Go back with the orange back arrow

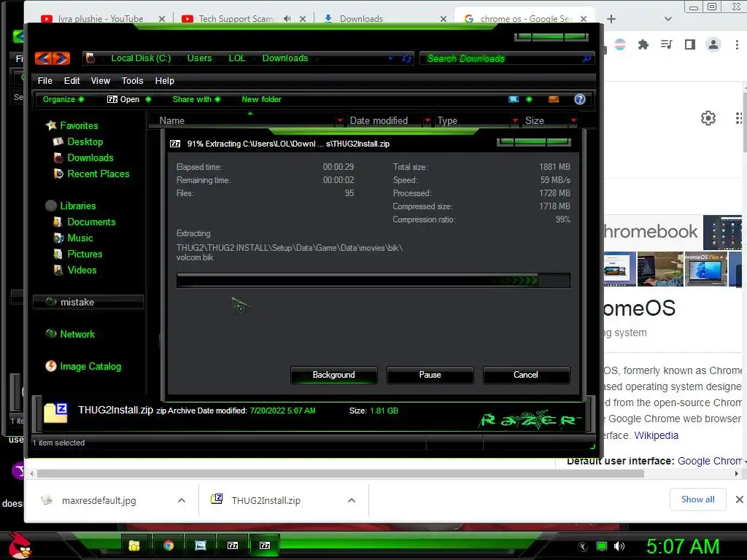click(43, 58)
